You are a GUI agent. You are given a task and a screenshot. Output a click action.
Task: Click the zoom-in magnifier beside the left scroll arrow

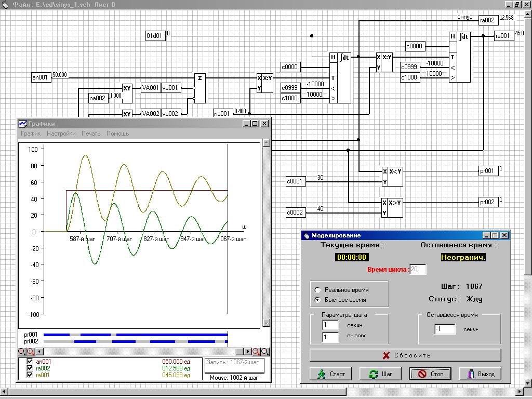pos(30,352)
